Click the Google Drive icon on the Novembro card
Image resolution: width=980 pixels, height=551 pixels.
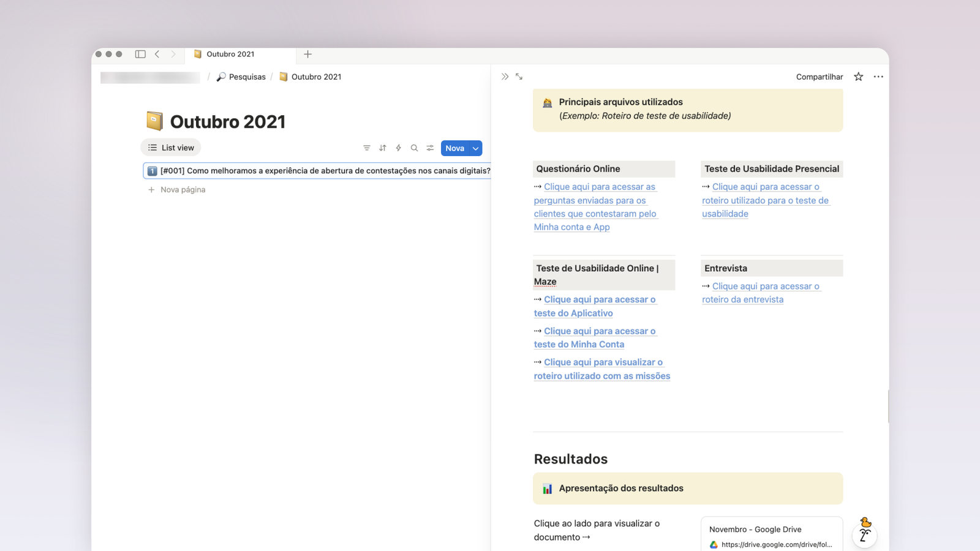click(x=714, y=544)
